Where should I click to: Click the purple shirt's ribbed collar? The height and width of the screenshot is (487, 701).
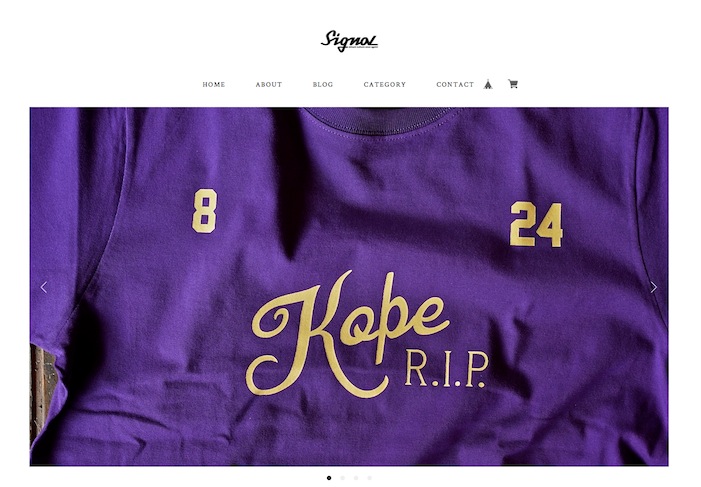click(384, 120)
